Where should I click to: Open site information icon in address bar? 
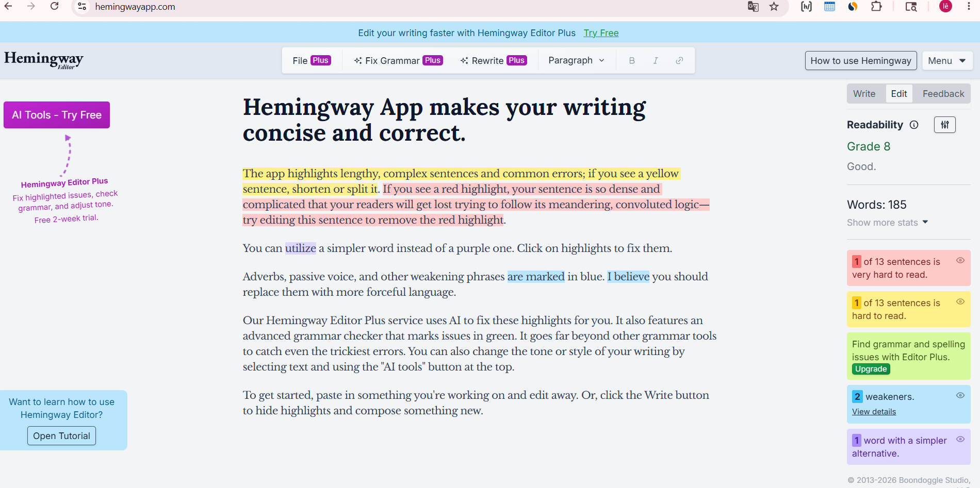click(82, 6)
